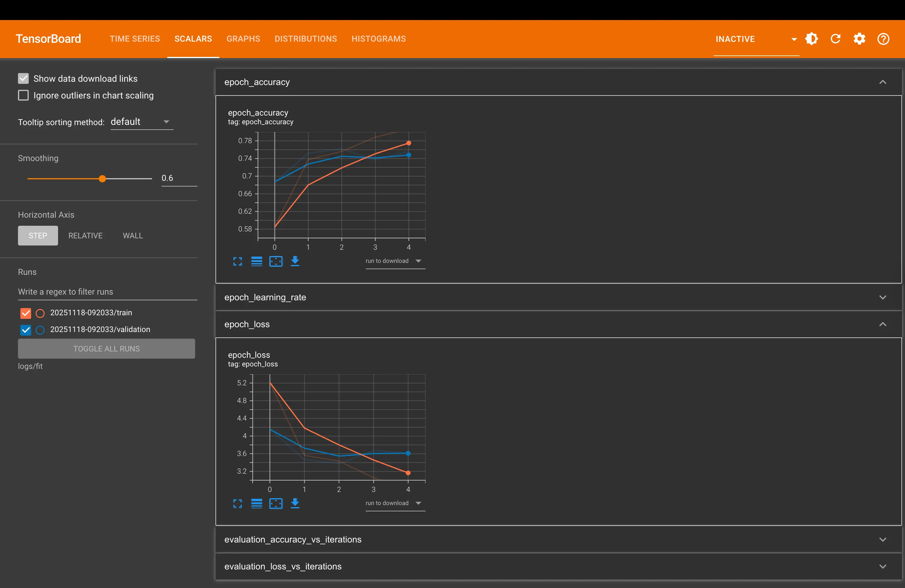Fit domain to data on epoch_loss chart
Viewport: 905px width, 588px height.
tap(276, 504)
